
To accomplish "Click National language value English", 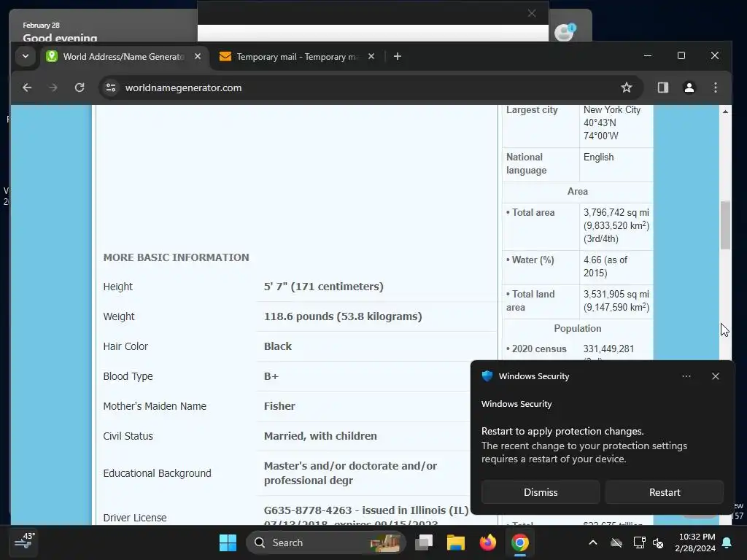I will click(598, 157).
